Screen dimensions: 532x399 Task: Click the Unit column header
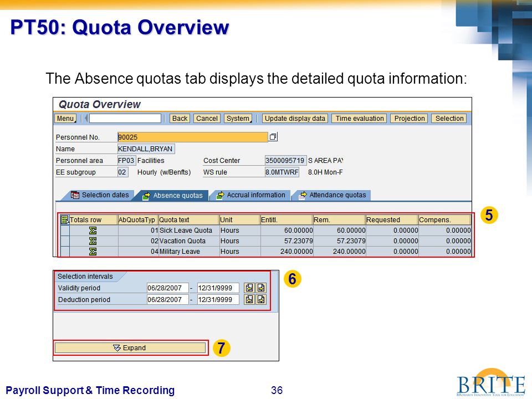[x=239, y=220]
